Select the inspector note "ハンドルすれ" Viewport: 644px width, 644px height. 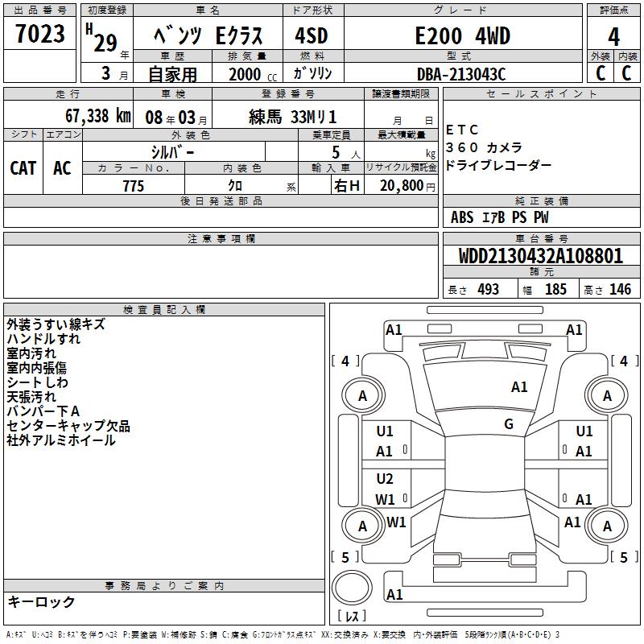tap(43, 339)
